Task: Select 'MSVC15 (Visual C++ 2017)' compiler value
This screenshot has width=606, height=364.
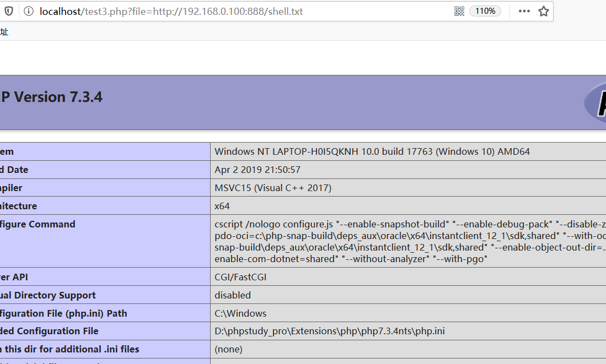Action: pyautogui.click(x=273, y=188)
